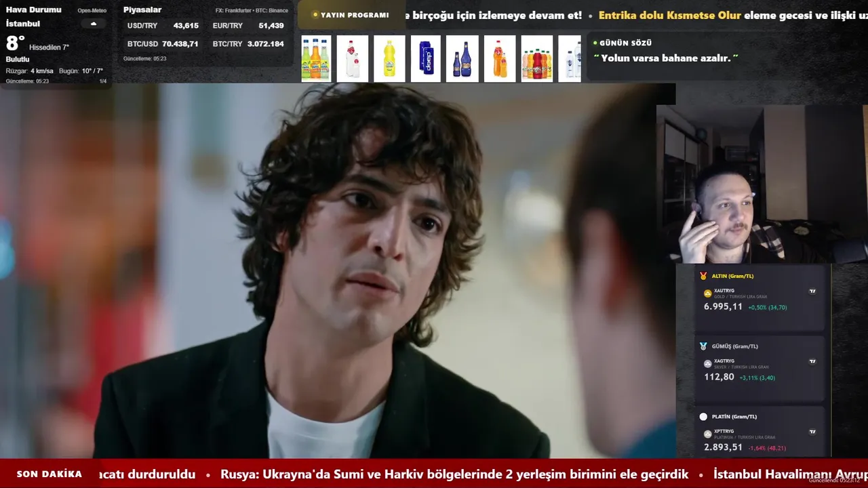Click the Bugün 10° / 7° forecast text
The width and height of the screenshot is (868, 488).
81,71
